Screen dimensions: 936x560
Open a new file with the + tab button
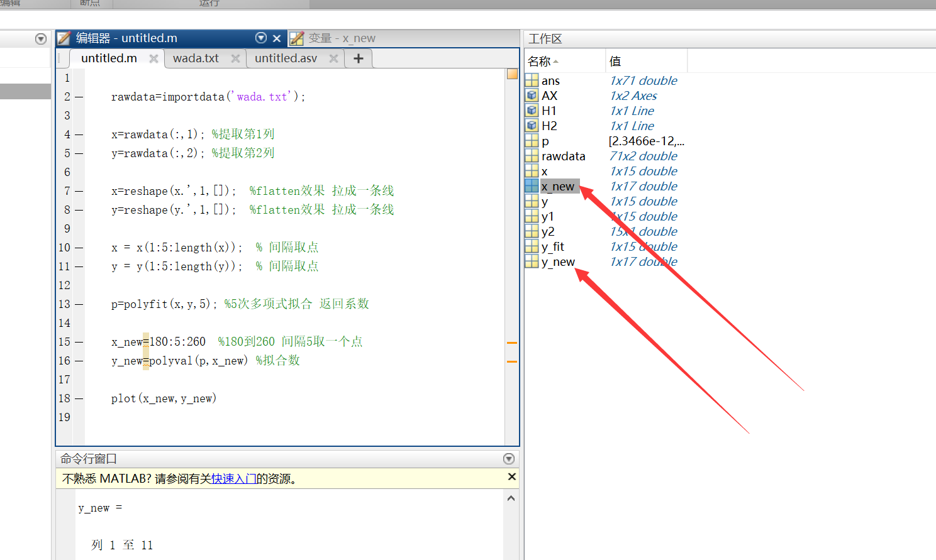[358, 58]
